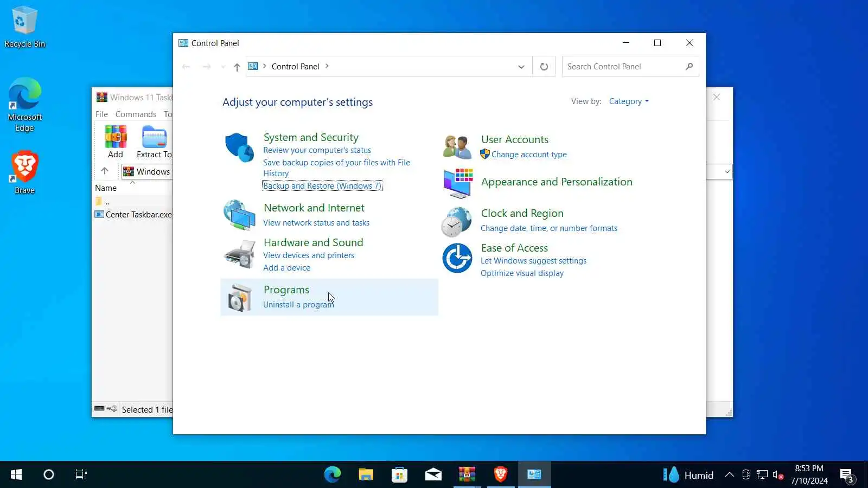
Task: Open the File menu in WinRAR
Action: tap(101, 114)
